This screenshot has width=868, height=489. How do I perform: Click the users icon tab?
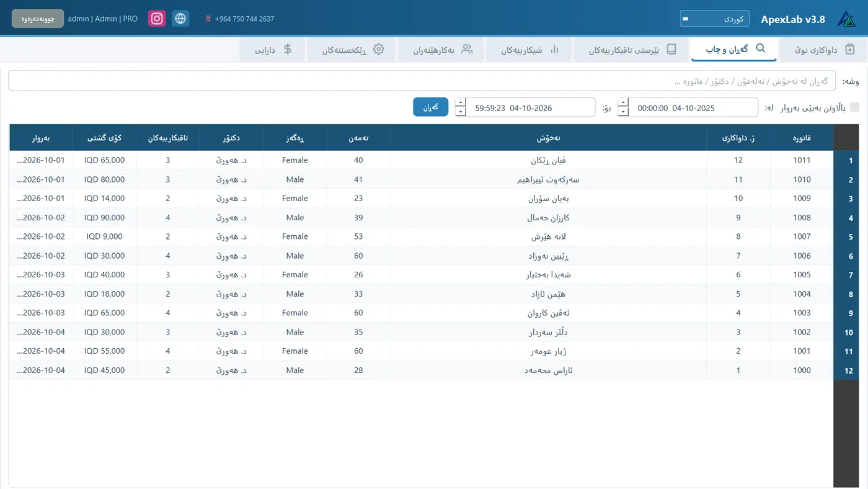coord(467,49)
